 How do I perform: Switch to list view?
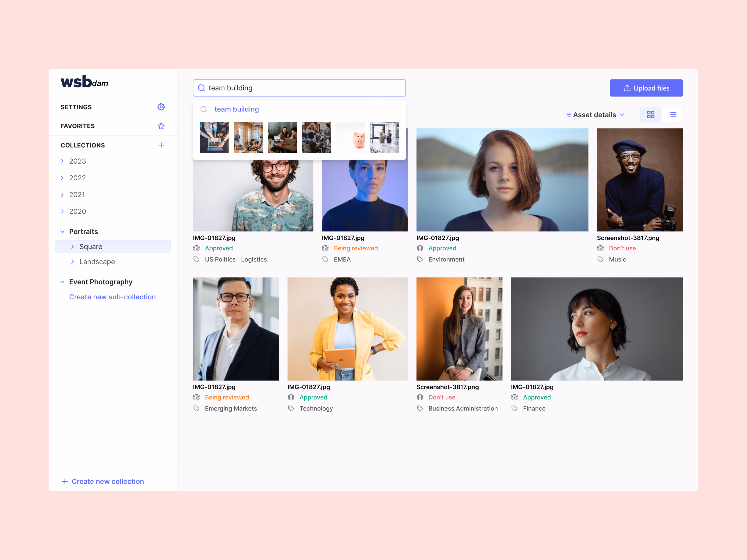point(672,115)
